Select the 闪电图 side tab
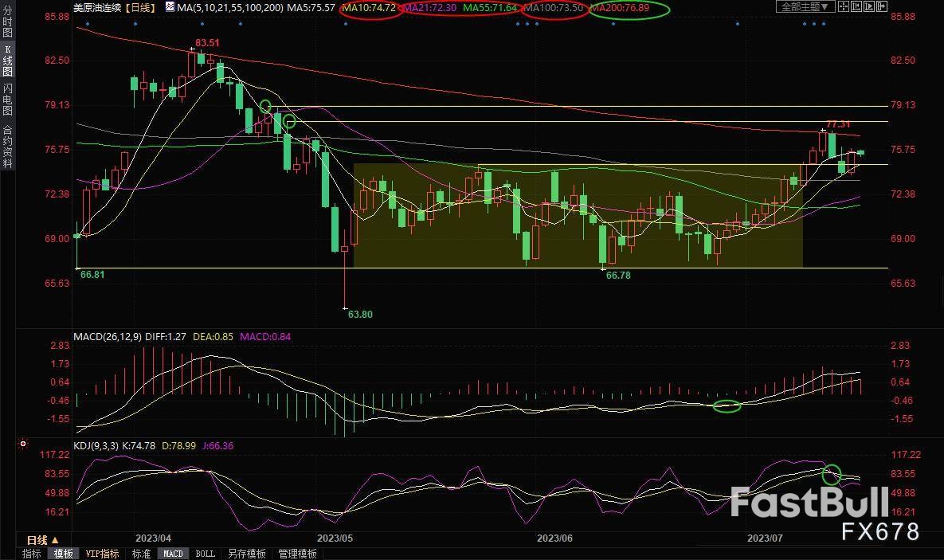 coord(7,100)
